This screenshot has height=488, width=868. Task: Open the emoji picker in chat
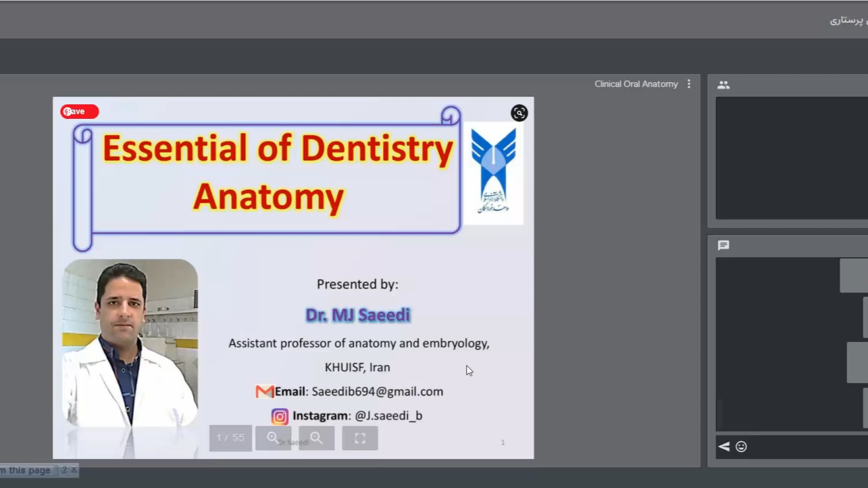(741, 446)
